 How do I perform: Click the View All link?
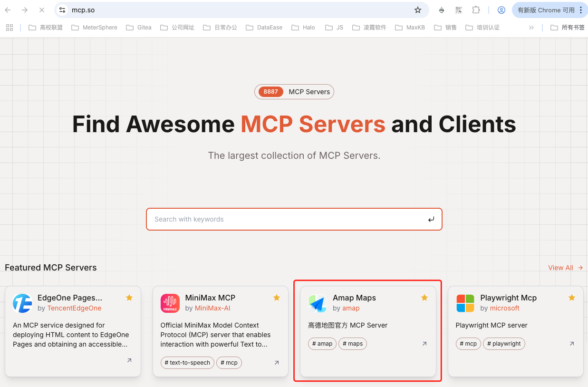pyautogui.click(x=561, y=268)
